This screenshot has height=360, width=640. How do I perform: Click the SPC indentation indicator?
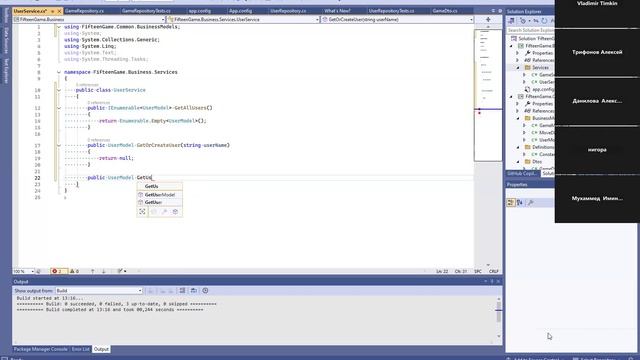click(x=478, y=271)
